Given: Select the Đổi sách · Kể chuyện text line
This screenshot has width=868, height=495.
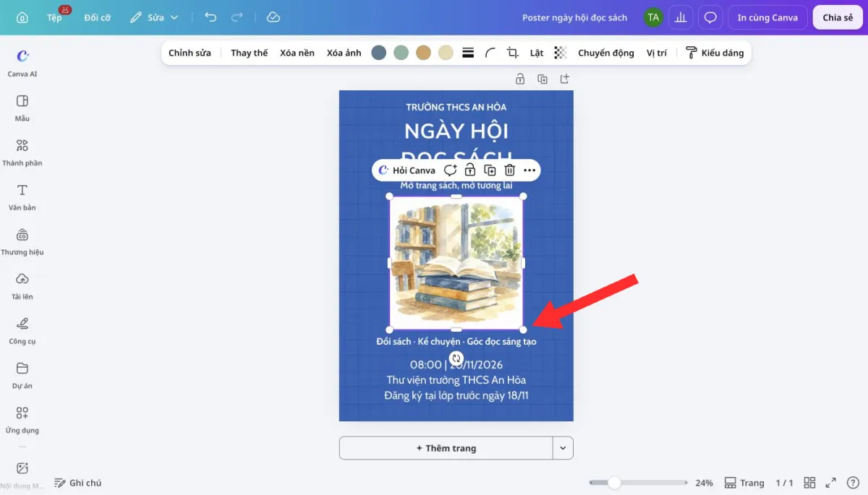Looking at the screenshot, I should pyautogui.click(x=456, y=342).
